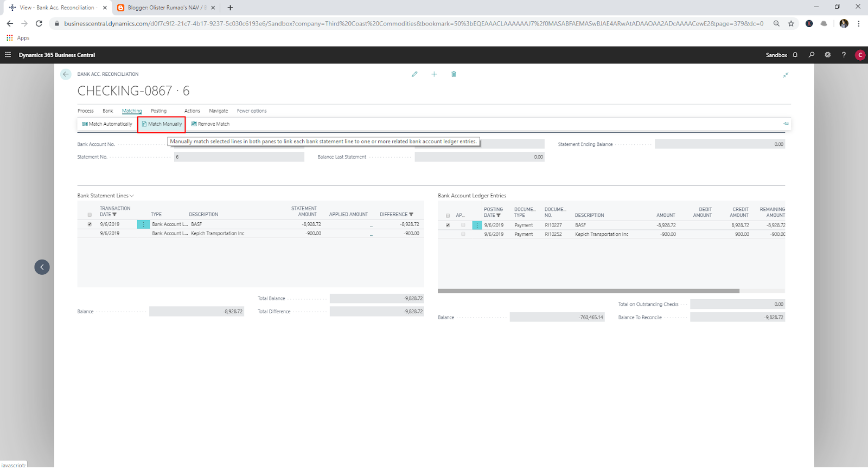Image resolution: width=868 pixels, height=470 pixels.
Task: Open the Difference column filter
Action: pos(411,215)
